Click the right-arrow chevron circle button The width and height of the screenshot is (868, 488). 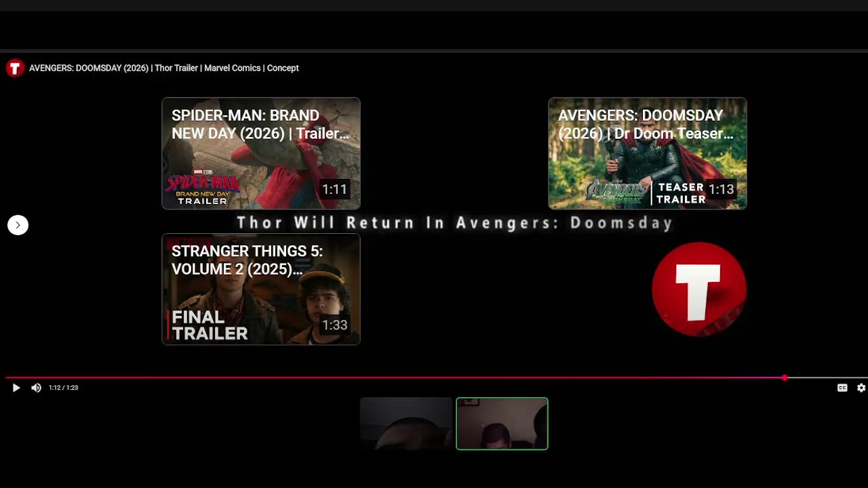point(18,225)
